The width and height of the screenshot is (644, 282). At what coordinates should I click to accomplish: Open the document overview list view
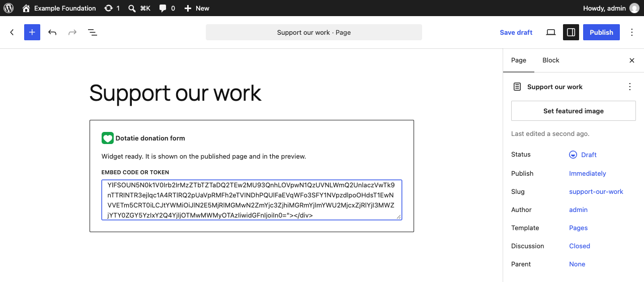coord(93,32)
